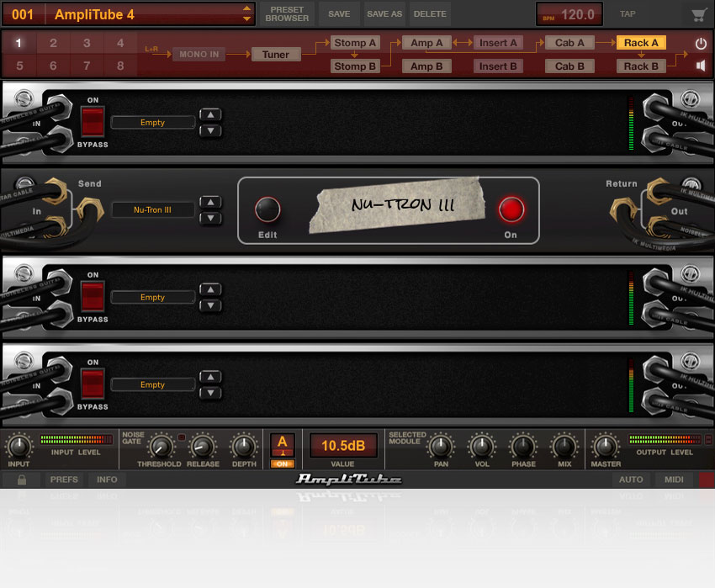Screen dimensions: 715x588
Task: Click the Edit knob for Nu-Tron III
Action: click(x=267, y=209)
